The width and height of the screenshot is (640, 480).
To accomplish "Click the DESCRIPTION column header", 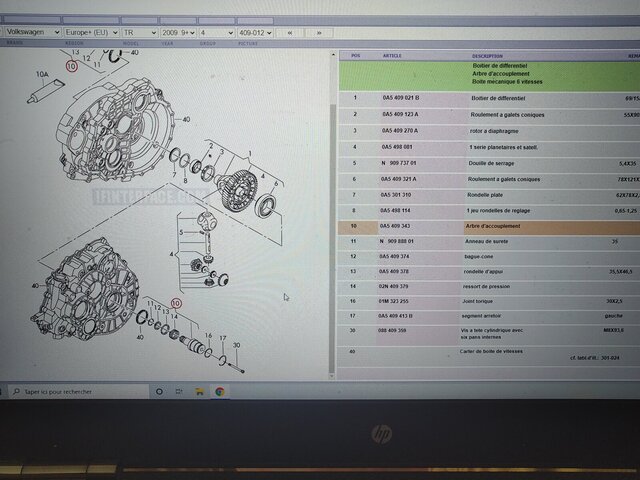I will (x=487, y=56).
